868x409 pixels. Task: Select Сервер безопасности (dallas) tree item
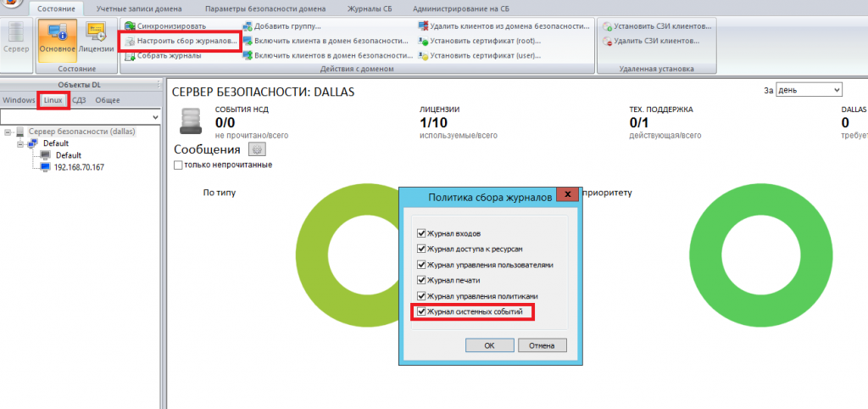point(82,132)
